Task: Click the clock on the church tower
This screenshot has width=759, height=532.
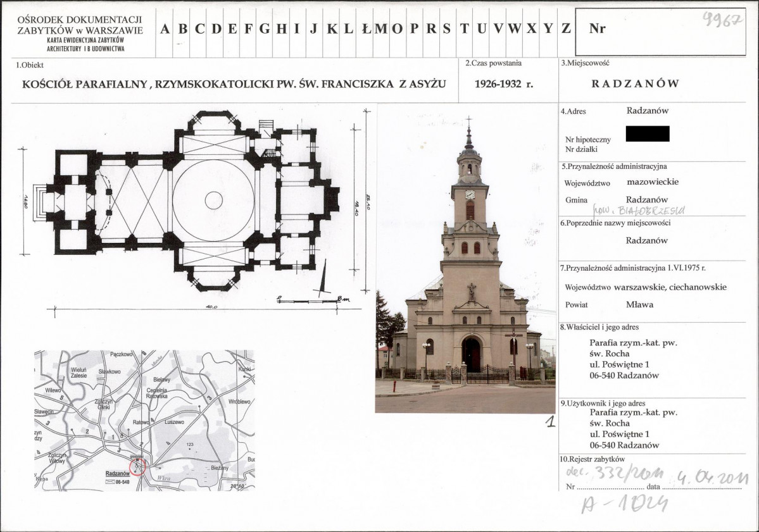Action: point(470,194)
